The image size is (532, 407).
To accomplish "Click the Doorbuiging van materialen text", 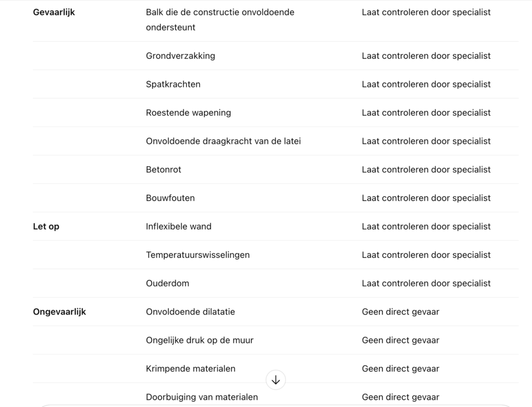I will click(202, 397).
